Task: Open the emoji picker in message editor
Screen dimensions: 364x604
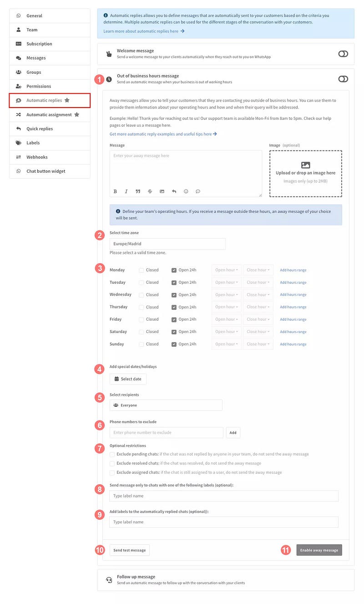Action: tap(186, 191)
